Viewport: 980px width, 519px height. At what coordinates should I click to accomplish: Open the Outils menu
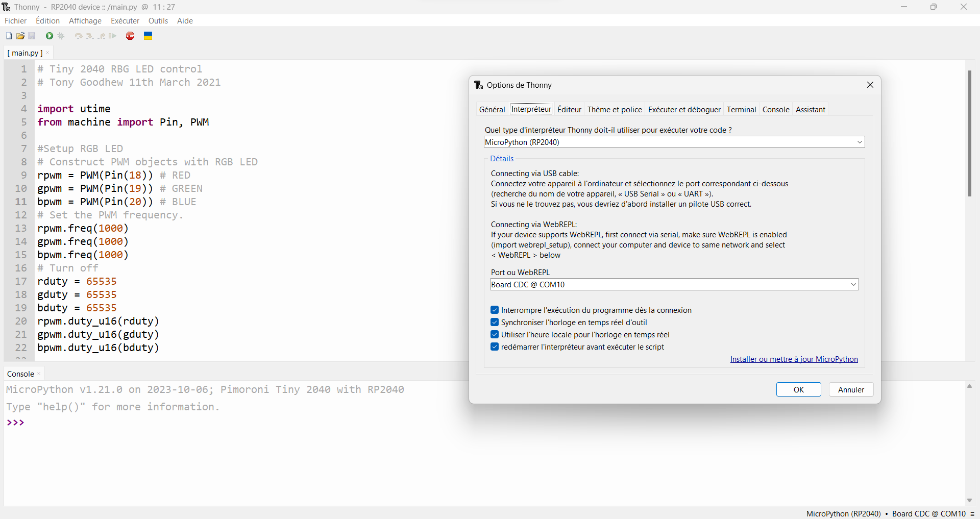[158, 21]
